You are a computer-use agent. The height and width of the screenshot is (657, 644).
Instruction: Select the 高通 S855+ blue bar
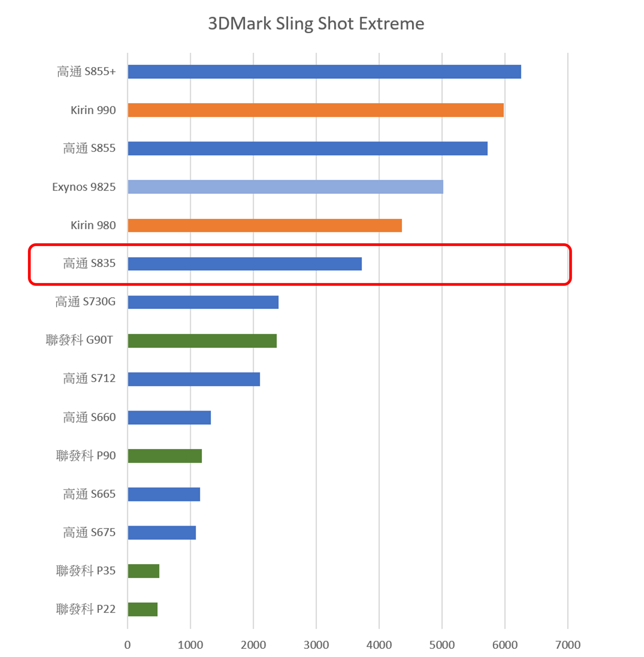point(324,72)
